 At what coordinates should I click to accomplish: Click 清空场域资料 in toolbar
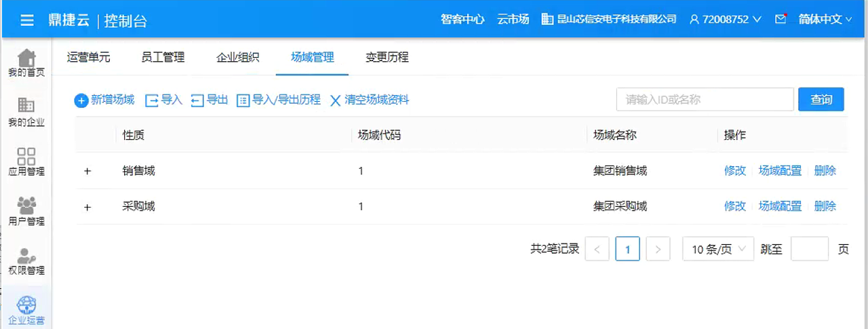(370, 100)
